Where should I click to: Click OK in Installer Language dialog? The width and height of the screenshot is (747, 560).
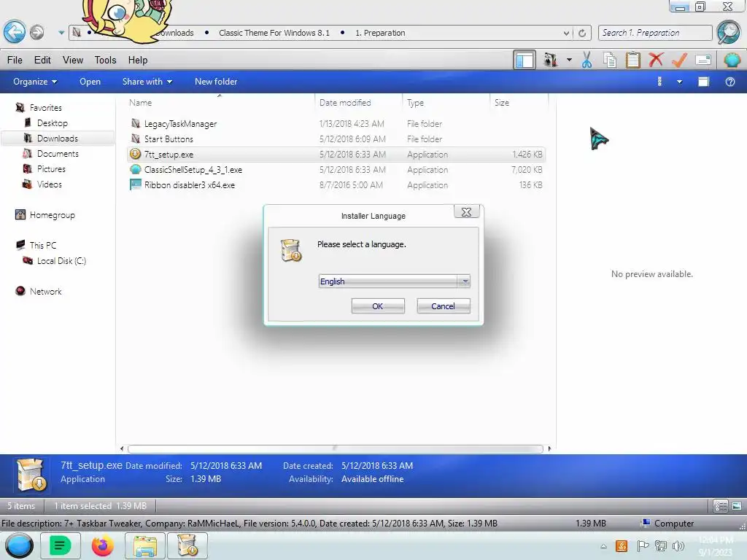(x=378, y=306)
